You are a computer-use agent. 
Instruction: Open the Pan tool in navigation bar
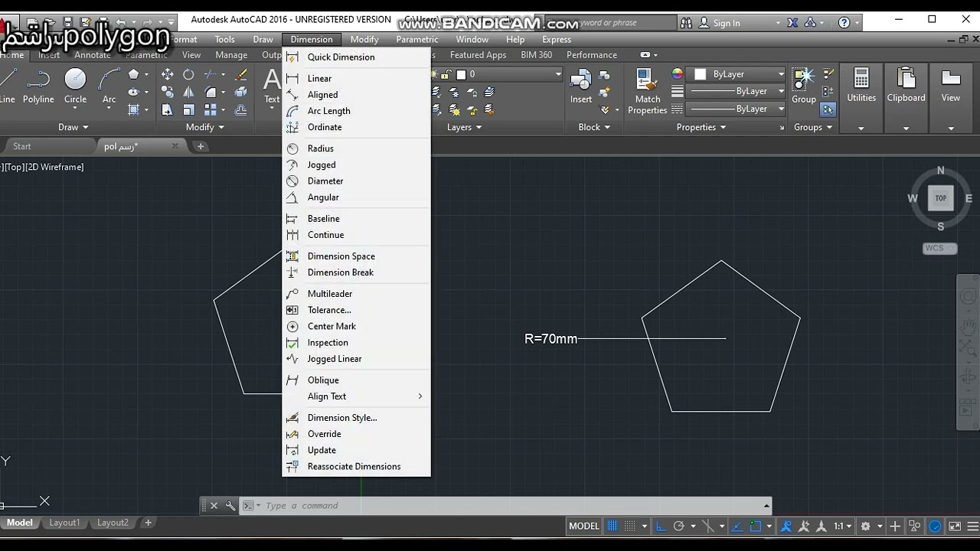pyautogui.click(x=969, y=326)
